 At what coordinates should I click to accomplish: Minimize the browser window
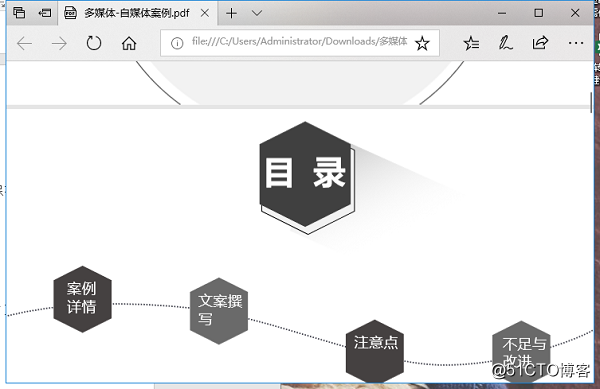[x=502, y=13]
